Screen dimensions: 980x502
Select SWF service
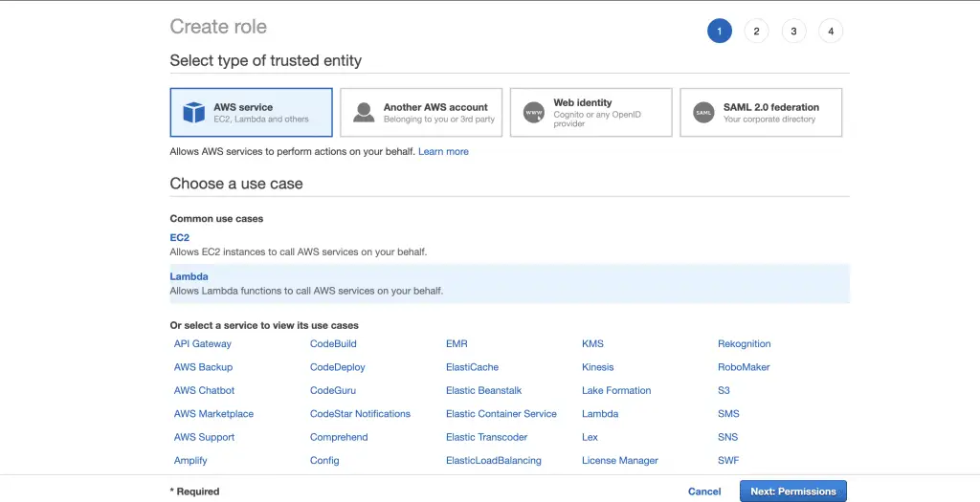728,461
